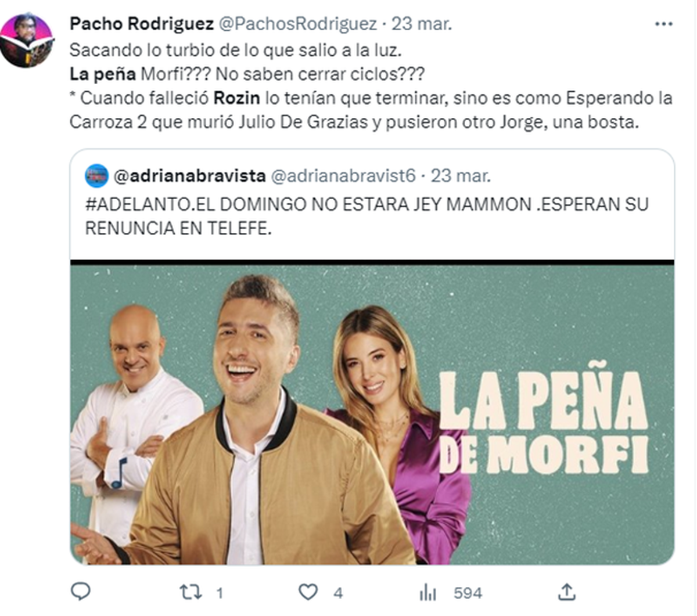Click the @adrianabravist6 handle
This screenshot has width=697, height=616.
[x=343, y=175]
